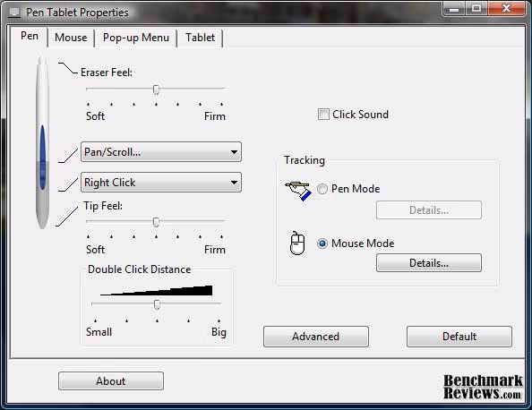Click the Double Click Distance slider thumb

coord(157,304)
